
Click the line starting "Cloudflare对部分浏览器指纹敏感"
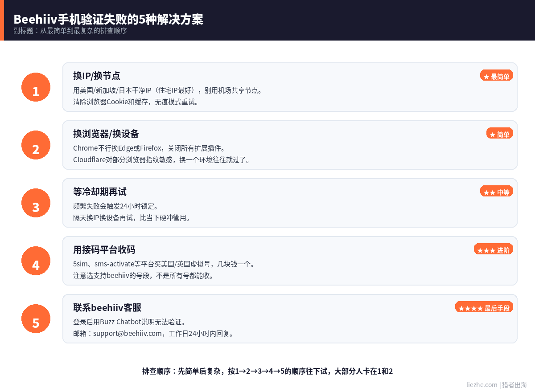pyautogui.click(x=162, y=159)
